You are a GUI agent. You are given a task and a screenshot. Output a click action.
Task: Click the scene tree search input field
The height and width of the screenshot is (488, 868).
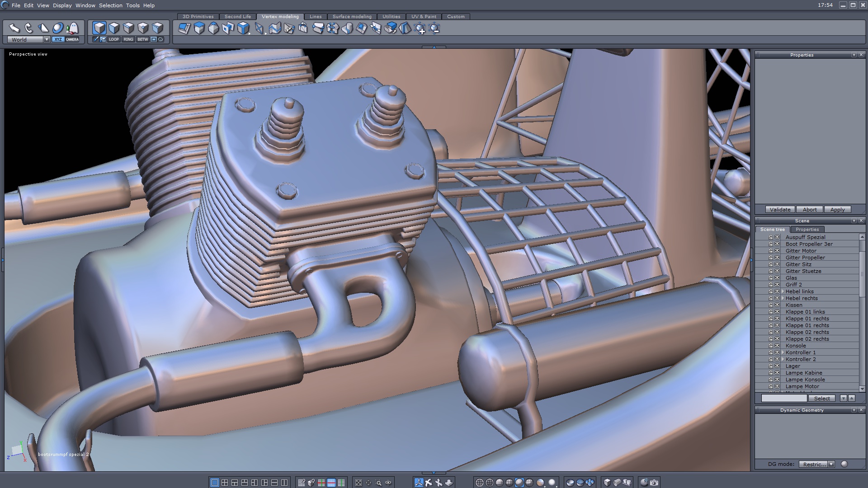coord(784,398)
